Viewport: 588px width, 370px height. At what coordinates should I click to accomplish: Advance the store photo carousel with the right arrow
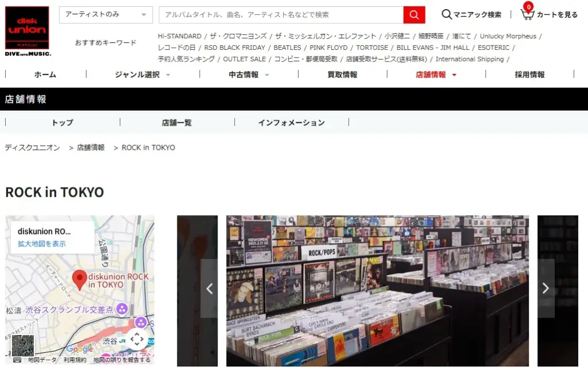544,289
